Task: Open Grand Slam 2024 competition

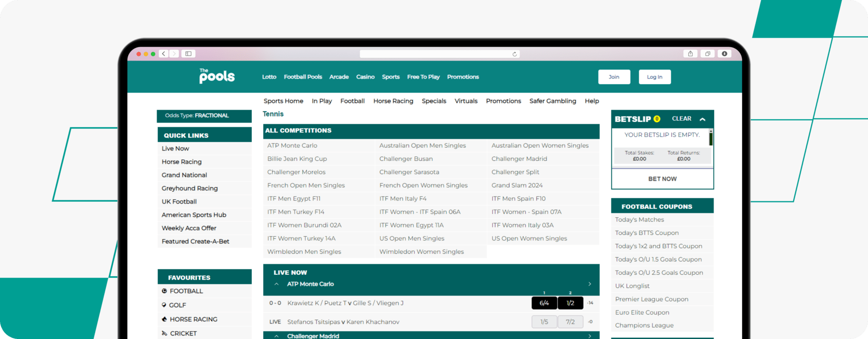Action: click(517, 185)
